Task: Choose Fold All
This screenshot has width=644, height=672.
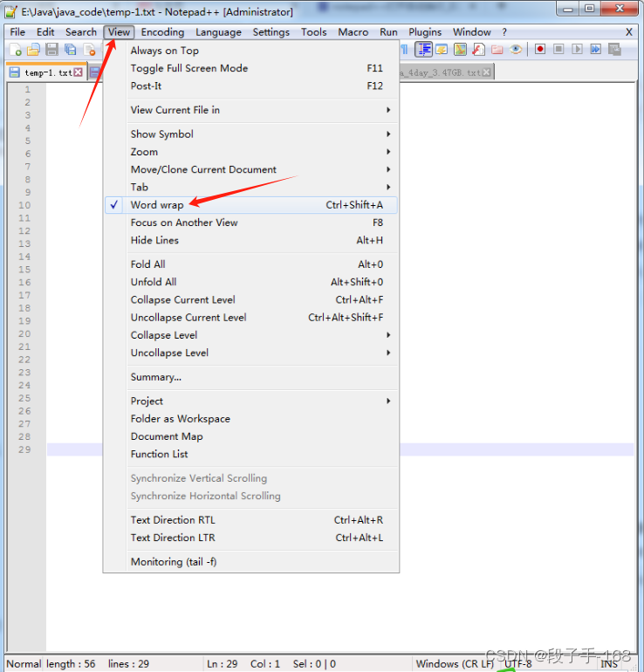Action: pos(251,264)
